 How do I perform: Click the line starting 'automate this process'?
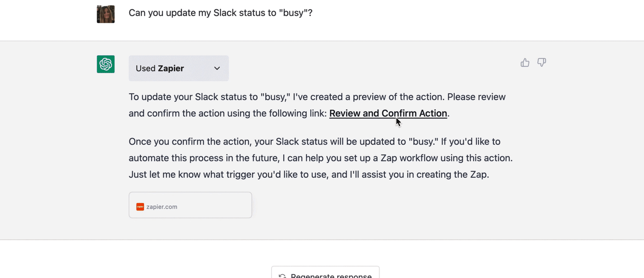point(320,158)
